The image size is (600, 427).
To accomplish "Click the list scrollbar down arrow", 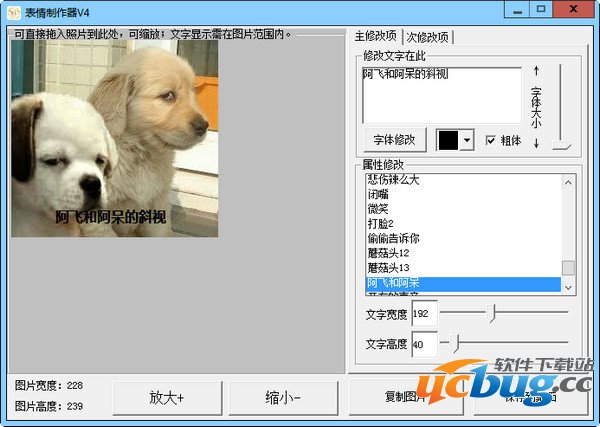I will pos(568,287).
